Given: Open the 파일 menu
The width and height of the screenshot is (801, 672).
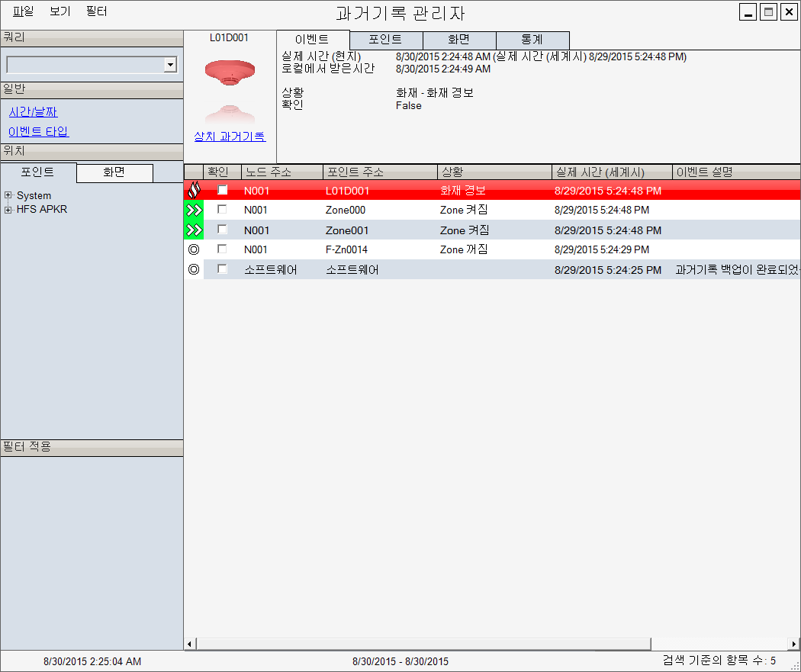Looking at the screenshot, I should [24, 12].
